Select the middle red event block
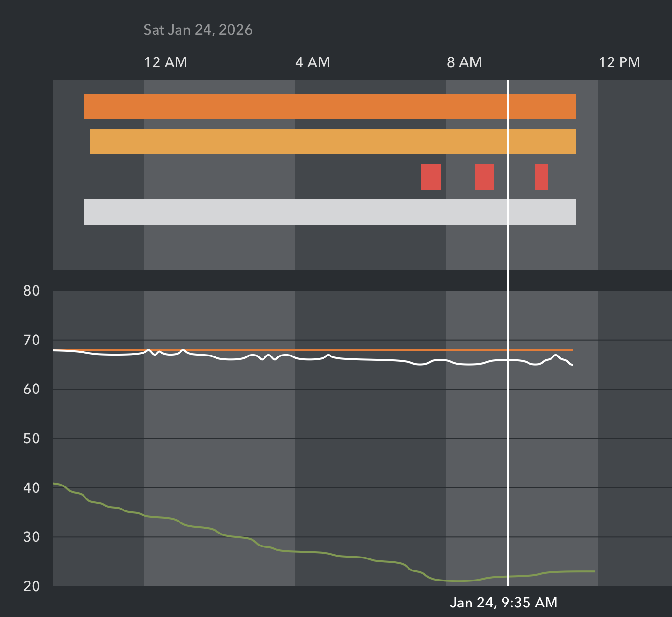The width and height of the screenshot is (672, 617). point(484,177)
